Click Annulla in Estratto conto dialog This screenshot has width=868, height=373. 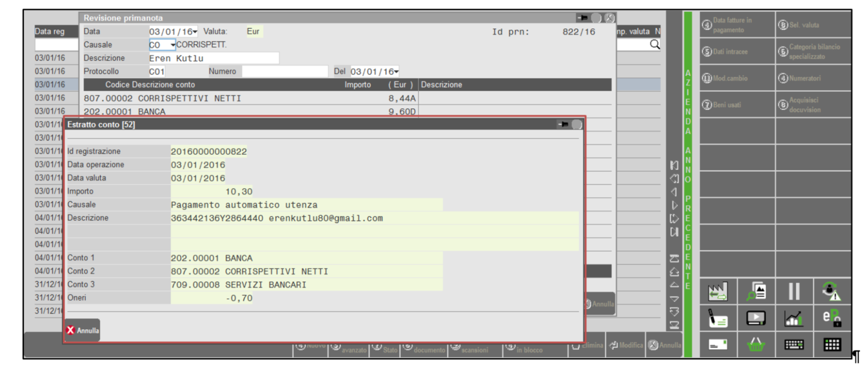coord(82,330)
